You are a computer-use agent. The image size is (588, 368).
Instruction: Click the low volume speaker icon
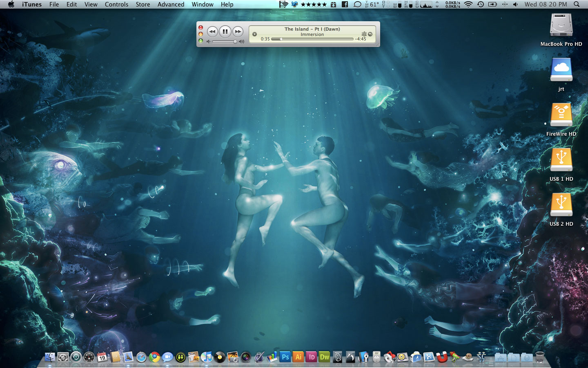coord(208,42)
